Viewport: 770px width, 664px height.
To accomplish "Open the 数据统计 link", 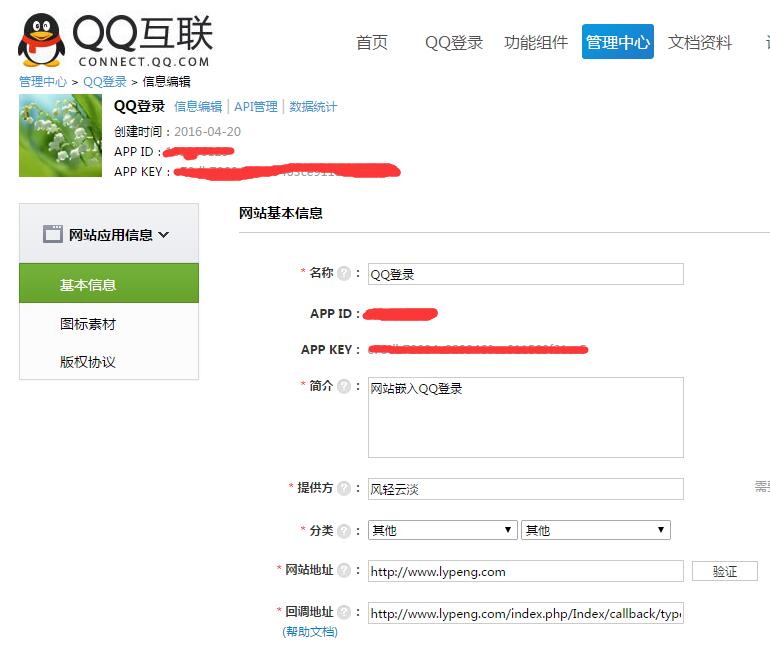I will tap(313, 107).
